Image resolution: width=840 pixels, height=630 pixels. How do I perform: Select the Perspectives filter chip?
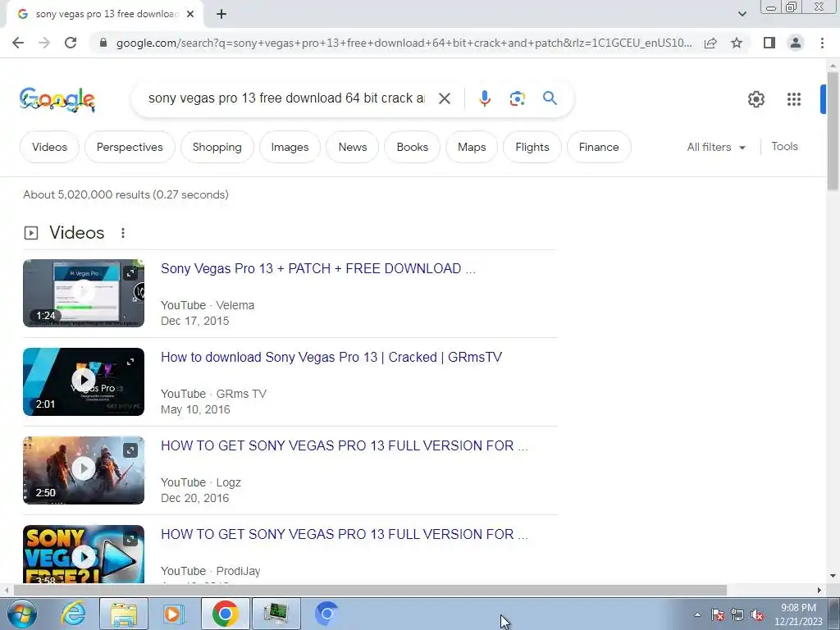point(130,148)
